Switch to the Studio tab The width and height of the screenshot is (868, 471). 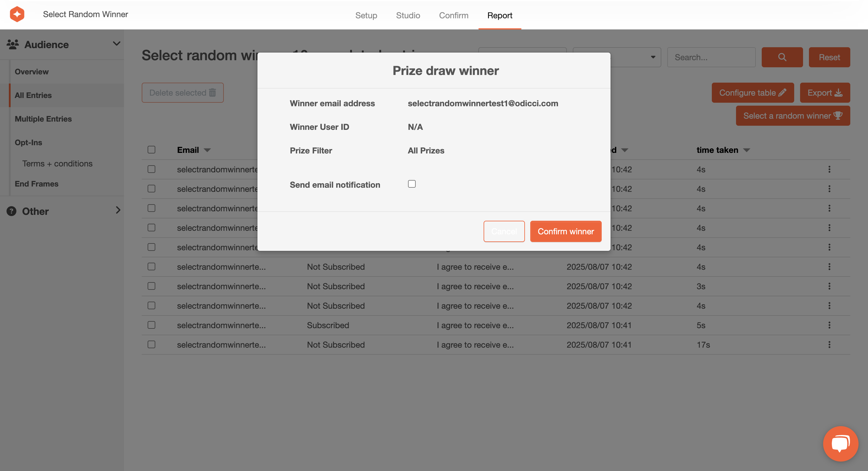(x=408, y=16)
